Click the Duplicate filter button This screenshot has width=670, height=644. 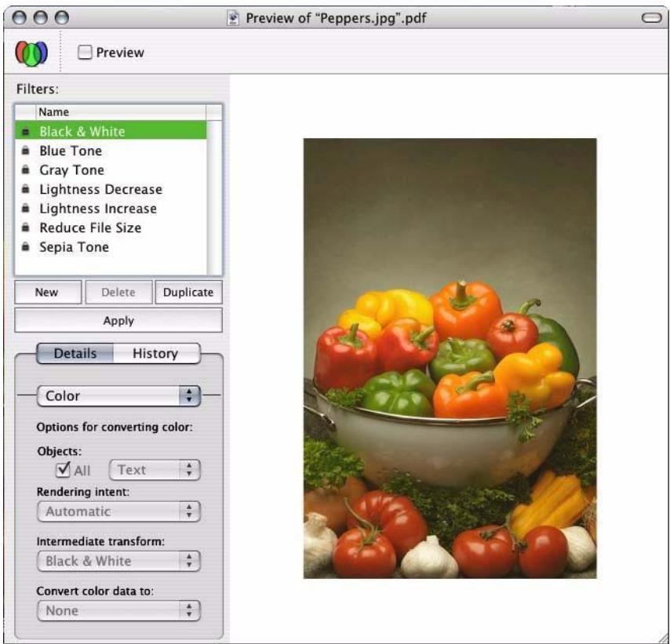point(188,293)
